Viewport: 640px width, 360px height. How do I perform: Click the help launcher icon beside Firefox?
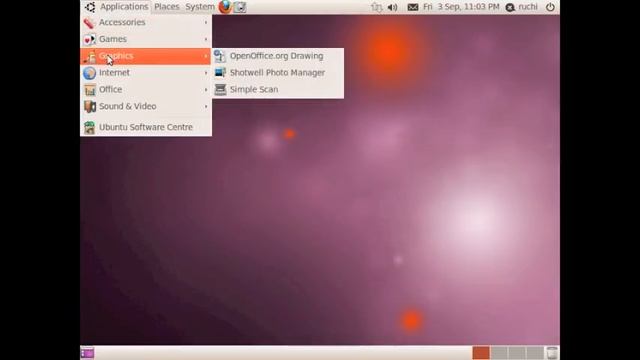click(x=240, y=7)
